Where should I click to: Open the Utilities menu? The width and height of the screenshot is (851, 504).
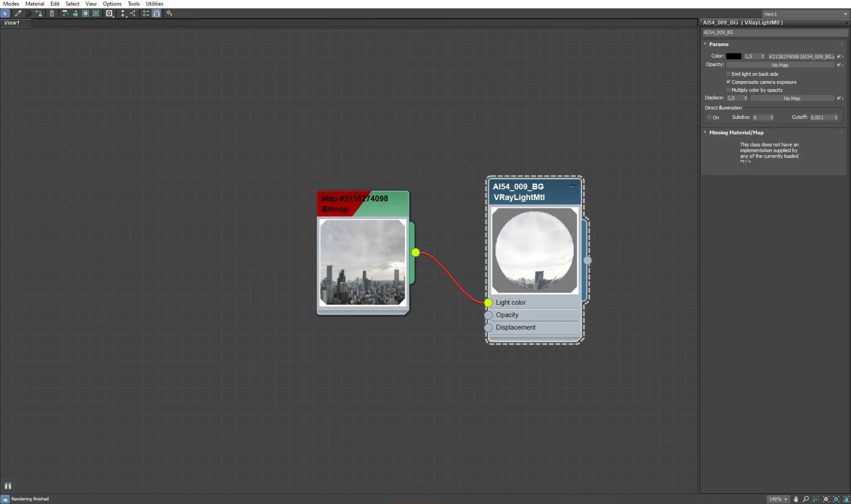tap(154, 4)
